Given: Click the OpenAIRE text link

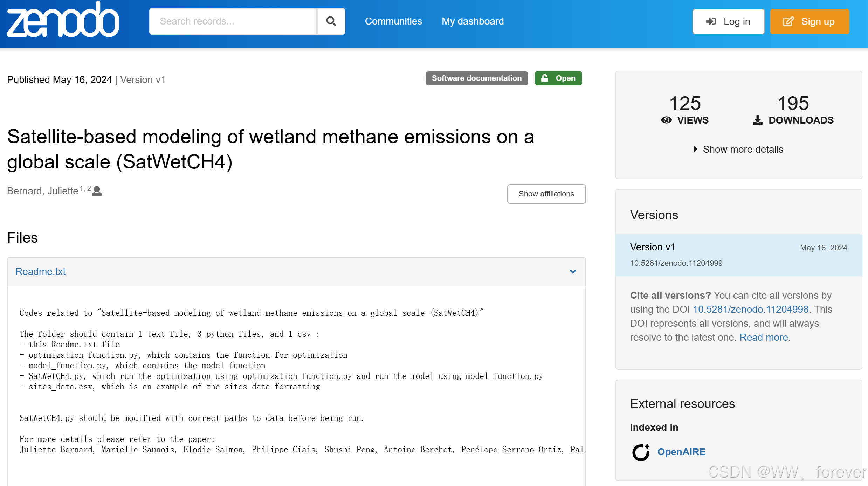Looking at the screenshot, I should tap(681, 452).
